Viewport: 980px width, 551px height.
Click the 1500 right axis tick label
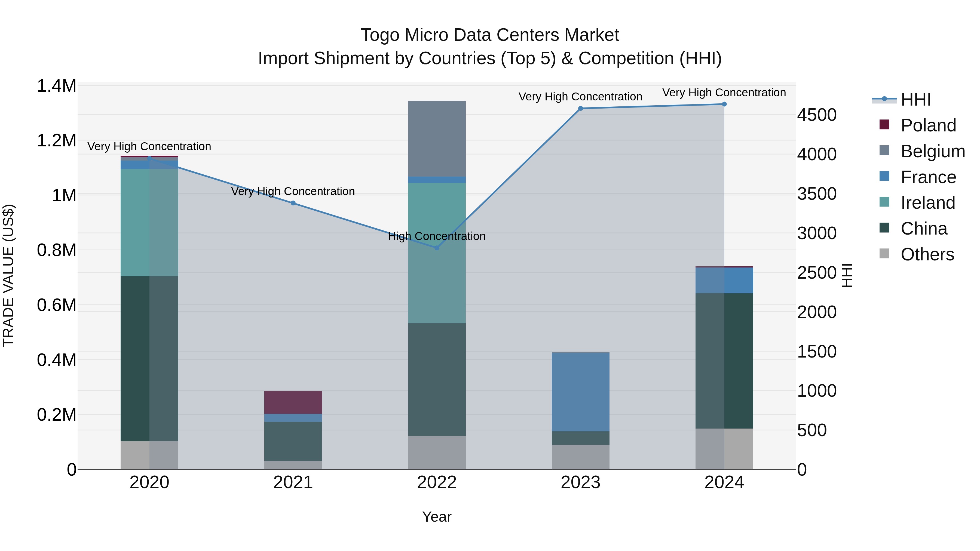[x=817, y=351]
